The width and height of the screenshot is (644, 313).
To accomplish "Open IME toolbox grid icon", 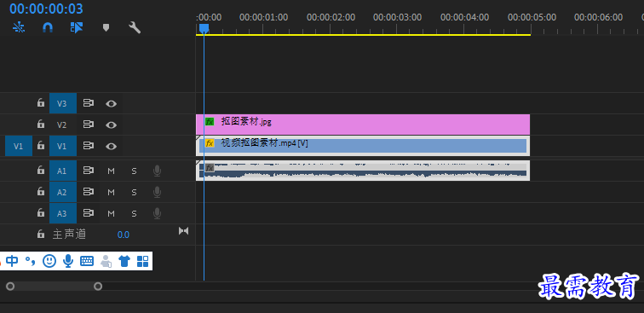I will point(142,261).
